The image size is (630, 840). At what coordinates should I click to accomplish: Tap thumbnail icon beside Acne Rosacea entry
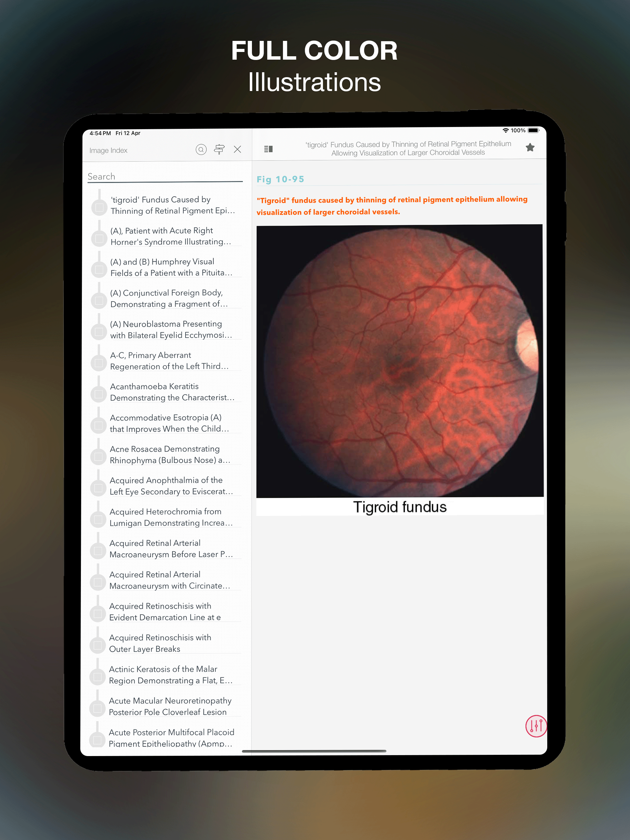pyautogui.click(x=98, y=457)
